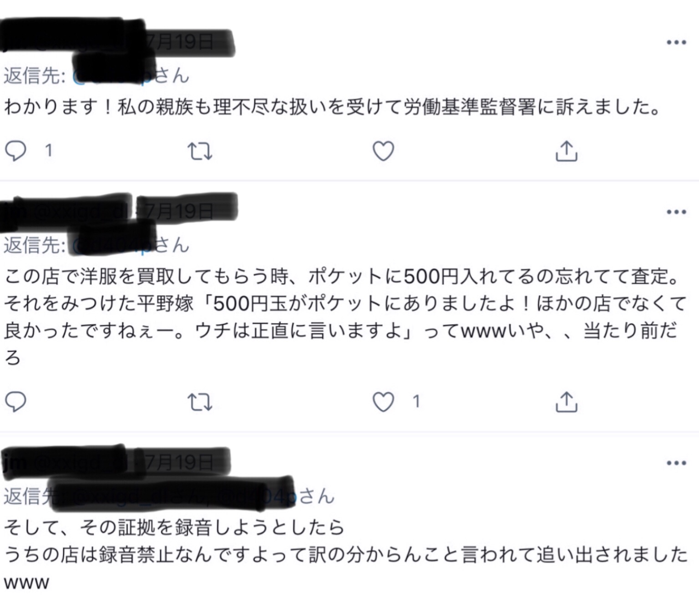View the like count 1 on second tweet
The height and width of the screenshot is (616, 699).
pos(416,402)
